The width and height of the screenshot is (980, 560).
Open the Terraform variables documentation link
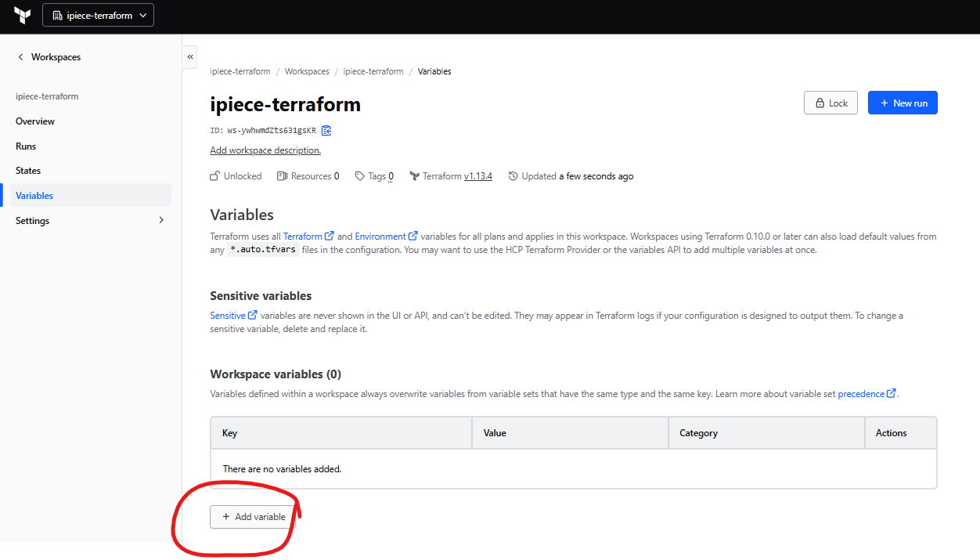pos(308,237)
